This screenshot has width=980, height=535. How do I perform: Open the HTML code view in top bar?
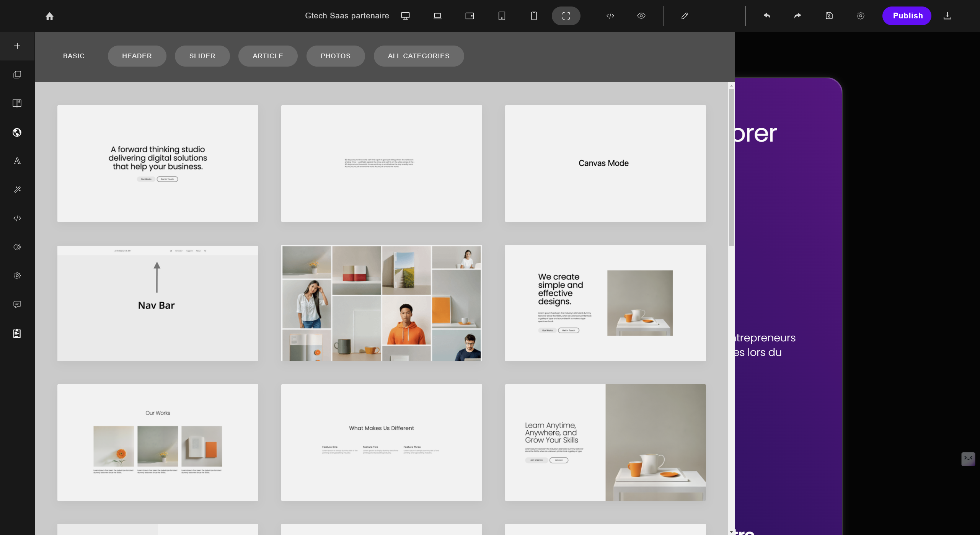tap(610, 16)
